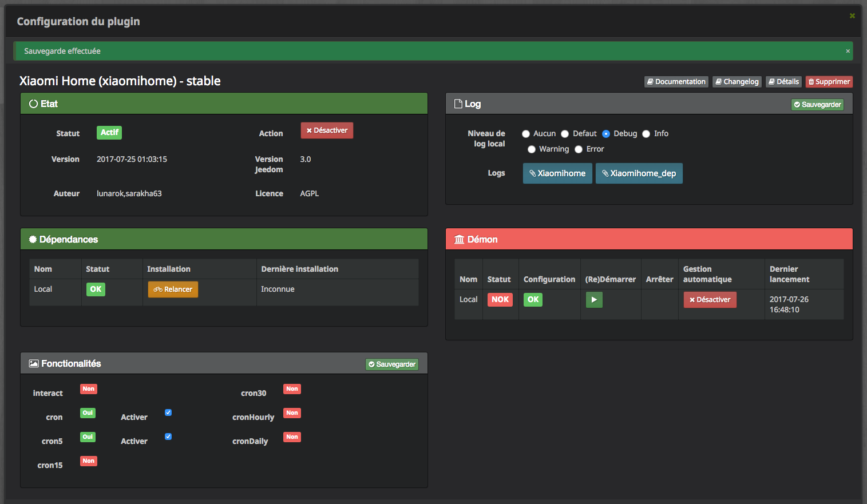Open the Documentation link
Image resolution: width=867 pixels, height=504 pixels.
pyautogui.click(x=676, y=82)
